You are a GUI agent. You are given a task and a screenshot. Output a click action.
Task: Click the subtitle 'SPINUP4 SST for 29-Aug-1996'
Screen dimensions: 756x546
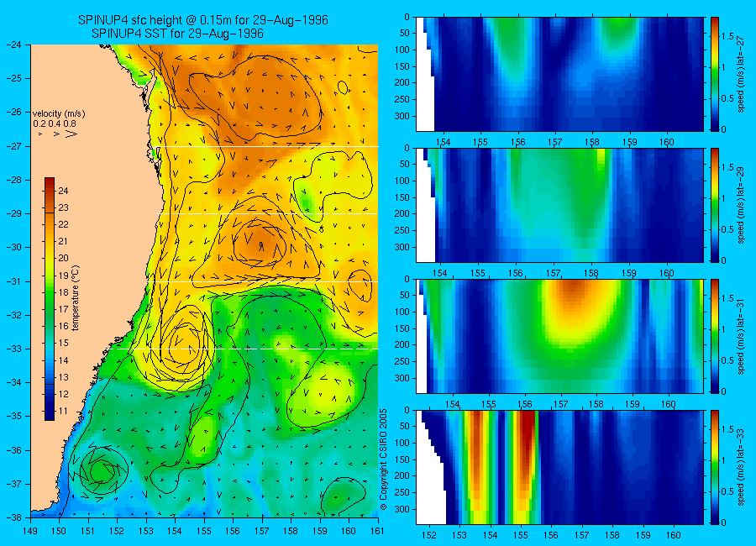tap(177, 34)
